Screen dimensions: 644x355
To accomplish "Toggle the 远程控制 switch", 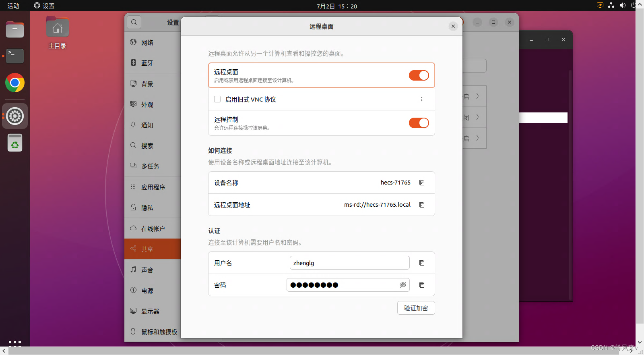I will pyautogui.click(x=419, y=123).
